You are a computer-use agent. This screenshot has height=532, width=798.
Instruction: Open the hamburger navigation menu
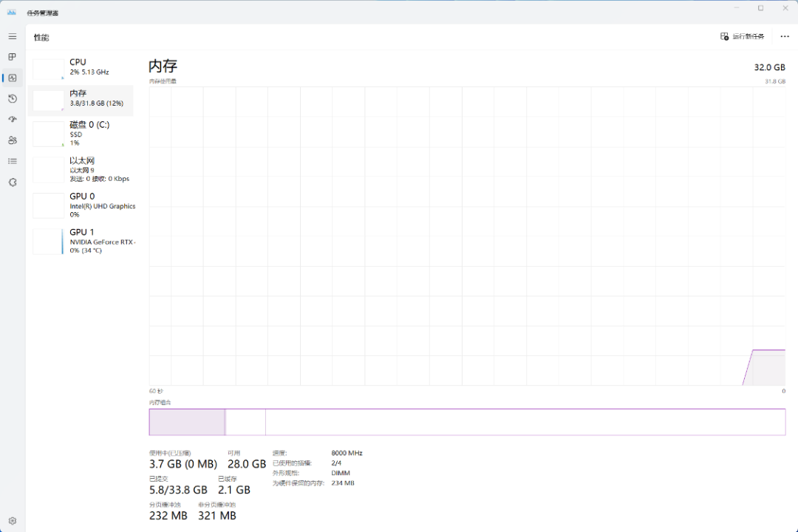[x=13, y=37]
